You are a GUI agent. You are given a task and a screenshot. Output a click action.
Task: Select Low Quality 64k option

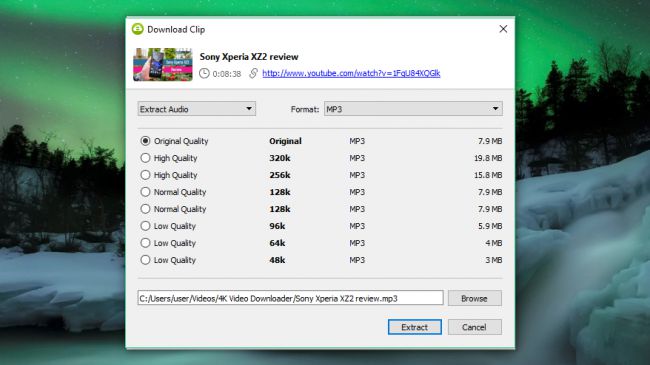pos(145,243)
